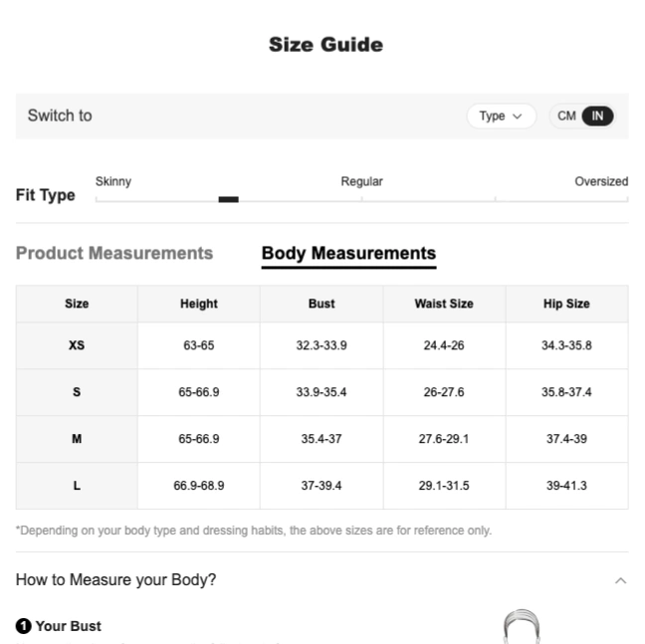Select the Body Measurements tab

point(348,254)
